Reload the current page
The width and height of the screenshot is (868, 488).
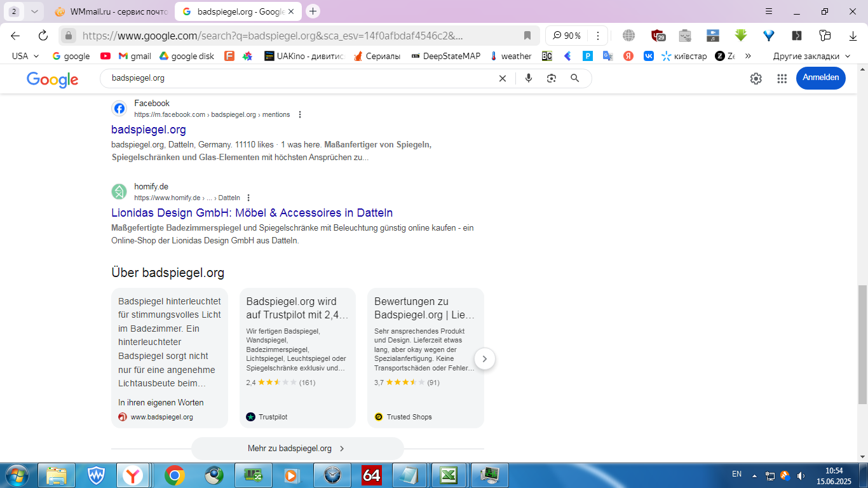[43, 36]
